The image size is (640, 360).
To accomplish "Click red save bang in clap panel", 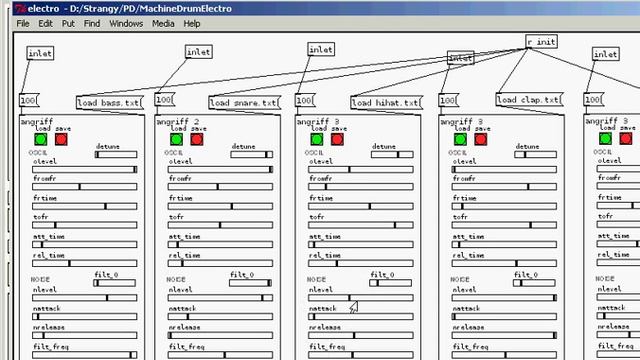I will click(x=481, y=139).
